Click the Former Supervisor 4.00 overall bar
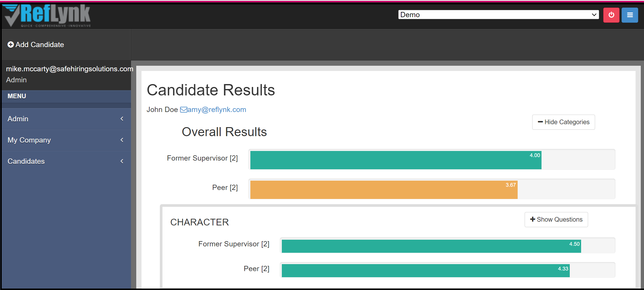The width and height of the screenshot is (644, 290). (x=396, y=160)
